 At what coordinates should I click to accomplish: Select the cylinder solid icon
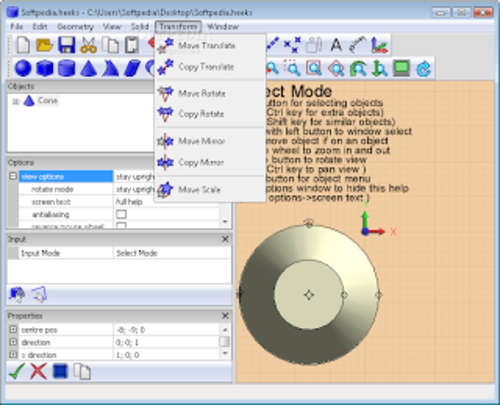point(66,68)
